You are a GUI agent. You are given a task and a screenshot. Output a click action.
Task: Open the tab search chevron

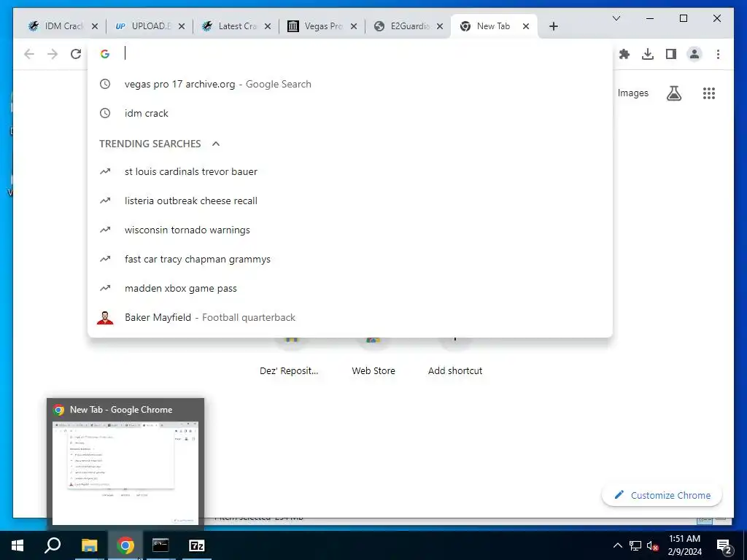tap(616, 18)
